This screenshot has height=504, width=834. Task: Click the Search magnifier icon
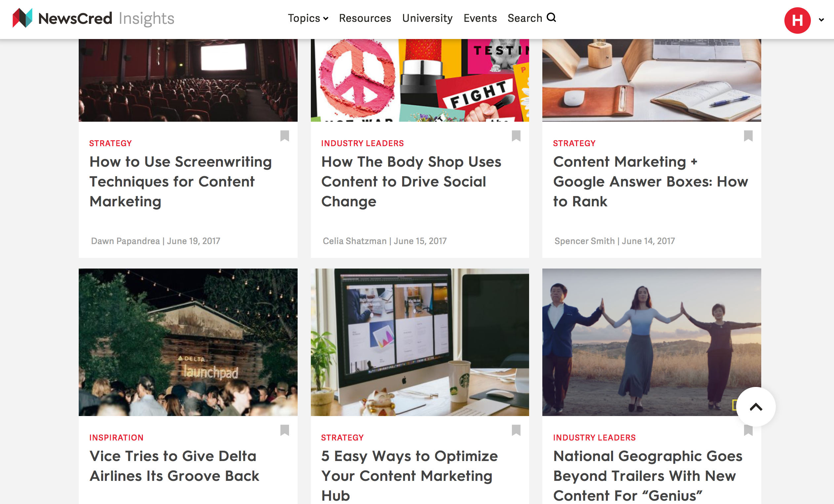tap(551, 17)
